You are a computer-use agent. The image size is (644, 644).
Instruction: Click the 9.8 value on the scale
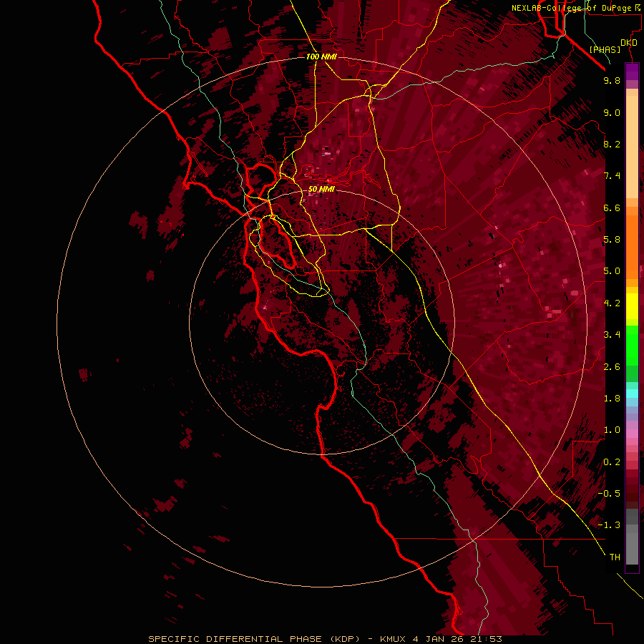pyautogui.click(x=612, y=80)
